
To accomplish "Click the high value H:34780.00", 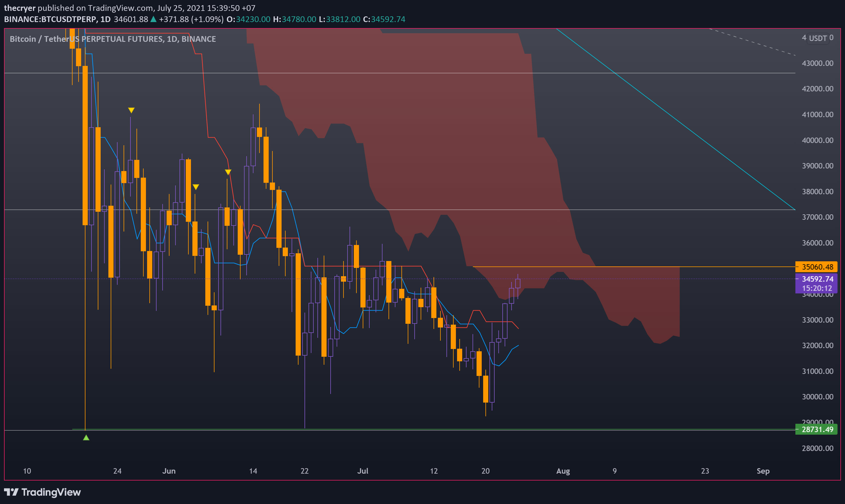I will pyautogui.click(x=294, y=19).
